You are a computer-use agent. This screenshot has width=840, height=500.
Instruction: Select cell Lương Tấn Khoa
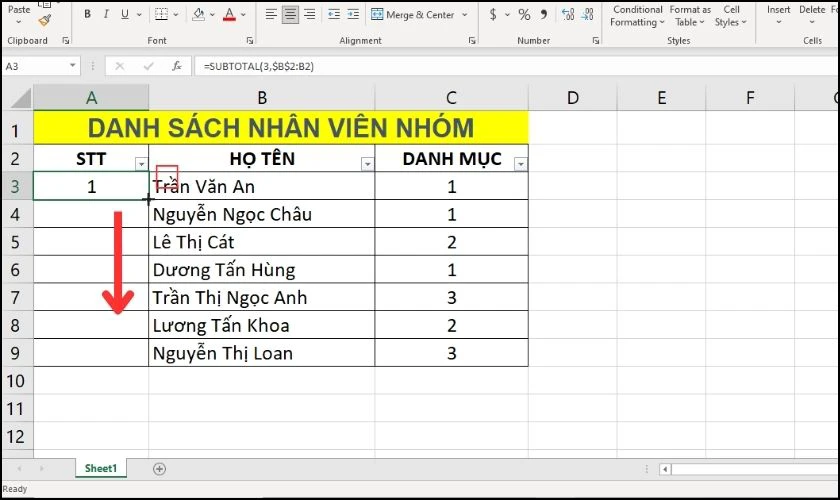[x=262, y=325]
